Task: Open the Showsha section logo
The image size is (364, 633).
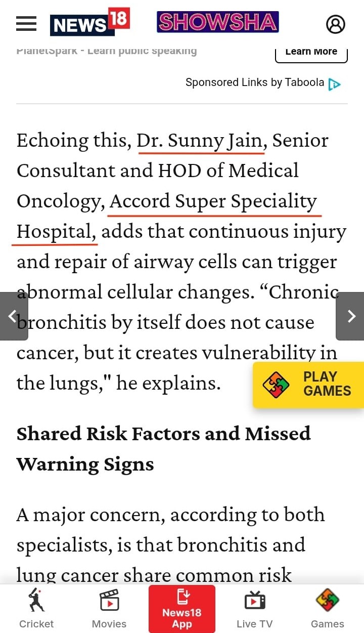Action: (x=217, y=22)
